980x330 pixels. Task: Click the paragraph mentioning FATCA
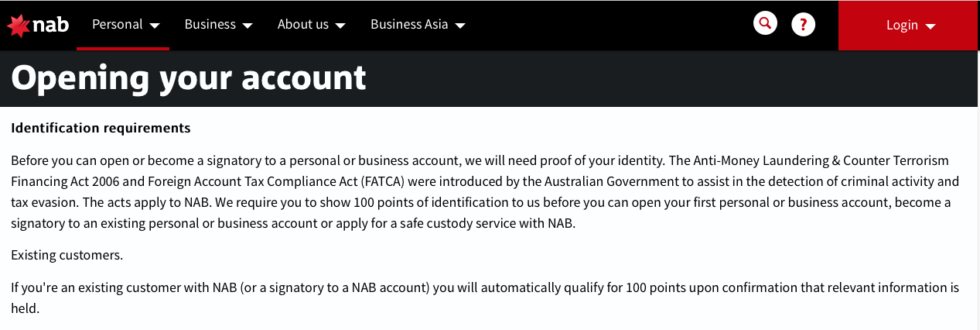click(484, 192)
